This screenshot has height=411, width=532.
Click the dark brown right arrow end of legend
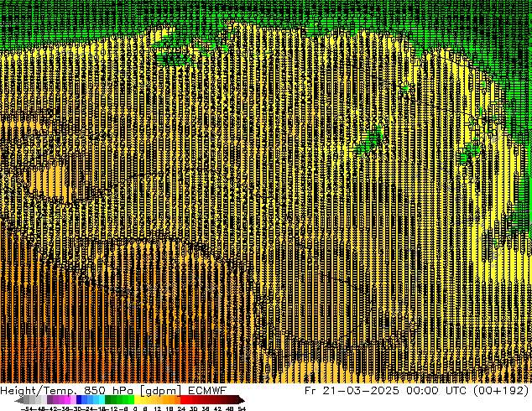pyautogui.click(x=242, y=400)
